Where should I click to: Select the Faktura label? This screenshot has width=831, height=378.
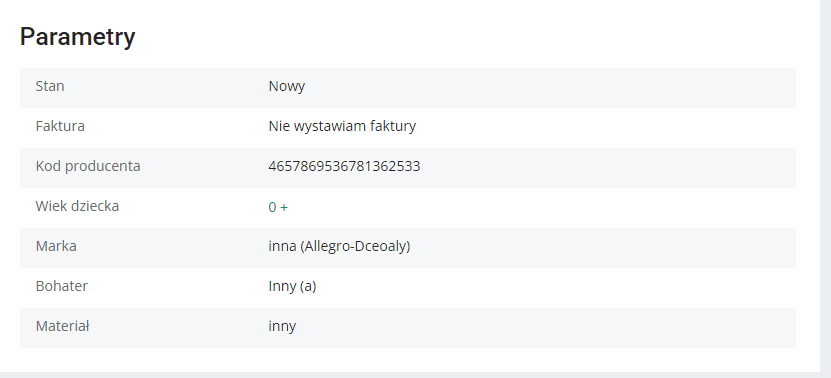pos(60,126)
